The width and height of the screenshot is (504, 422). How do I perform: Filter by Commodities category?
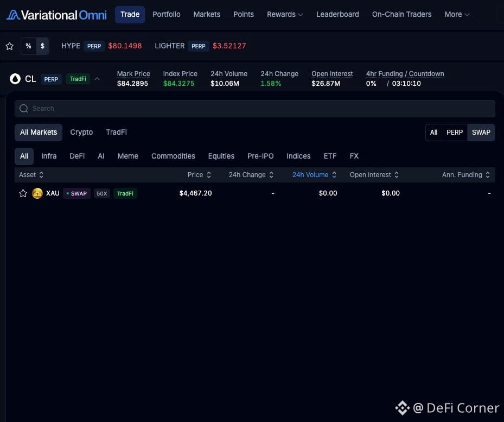173,156
